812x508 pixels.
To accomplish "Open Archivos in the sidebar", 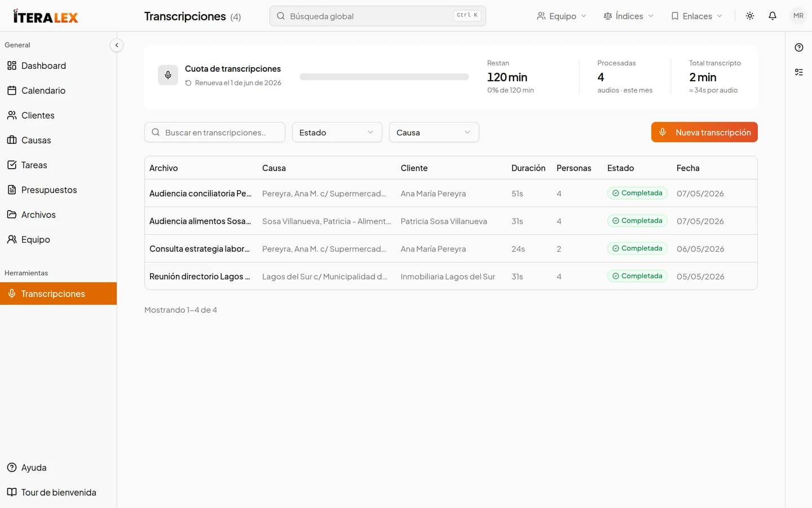I will (59, 214).
